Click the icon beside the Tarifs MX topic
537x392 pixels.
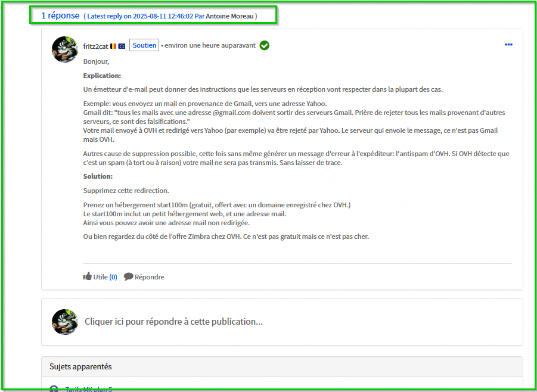54,389
